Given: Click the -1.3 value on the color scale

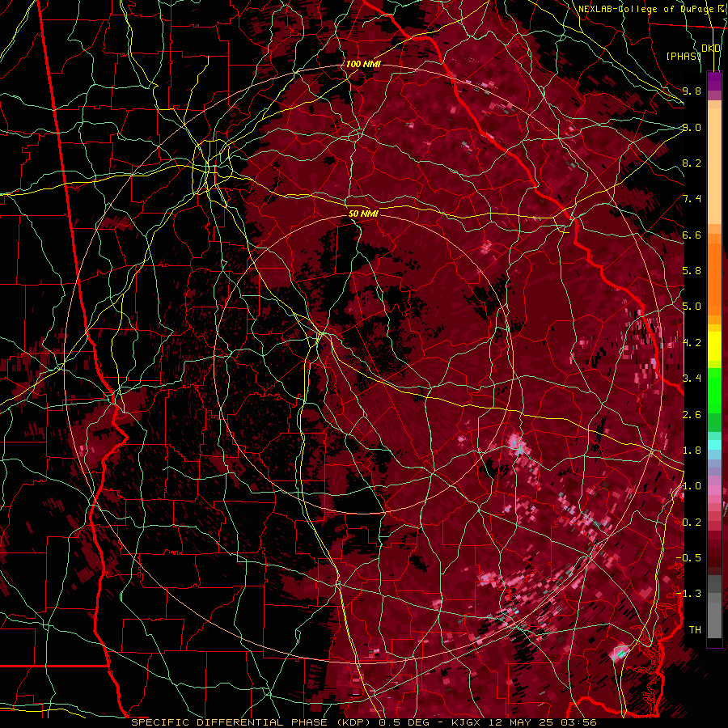Looking at the screenshot, I should point(688,594).
